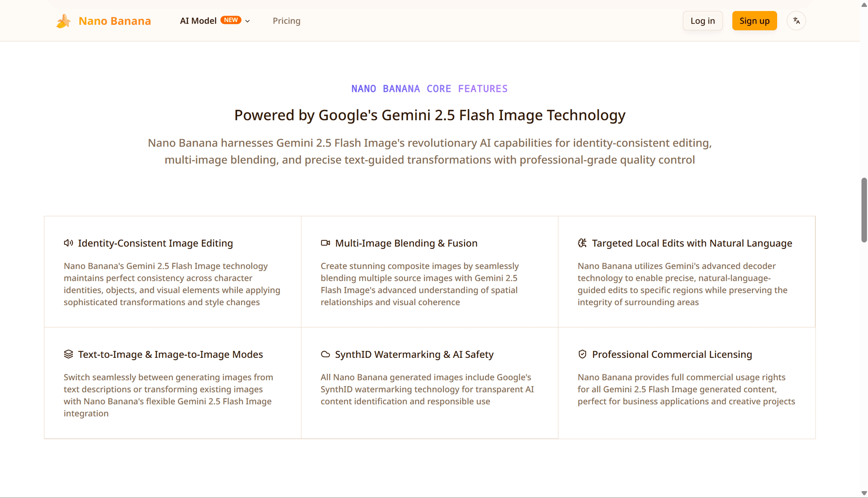Click the cloud icon beside SynthID Watermarking
The image size is (868, 498).
tap(326, 354)
